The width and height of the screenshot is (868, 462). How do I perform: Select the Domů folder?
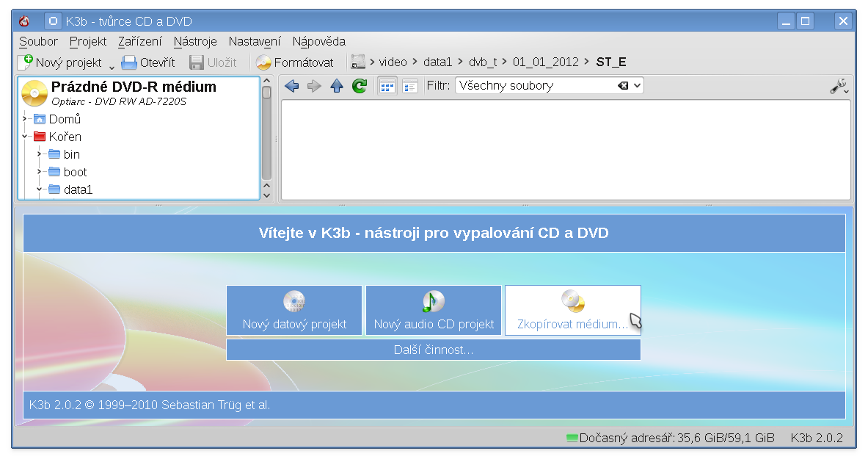tap(57, 119)
